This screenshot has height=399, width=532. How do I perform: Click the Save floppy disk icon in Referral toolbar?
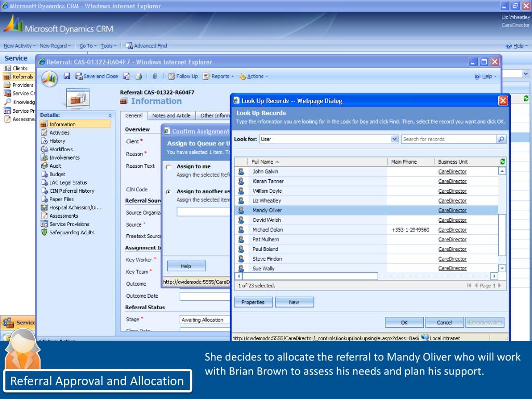[x=67, y=76]
